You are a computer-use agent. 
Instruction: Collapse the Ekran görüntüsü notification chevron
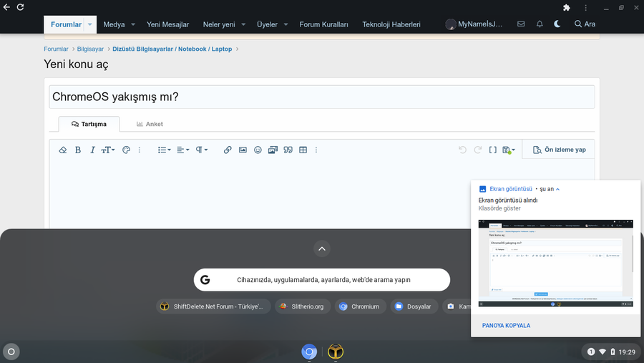[557, 189]
